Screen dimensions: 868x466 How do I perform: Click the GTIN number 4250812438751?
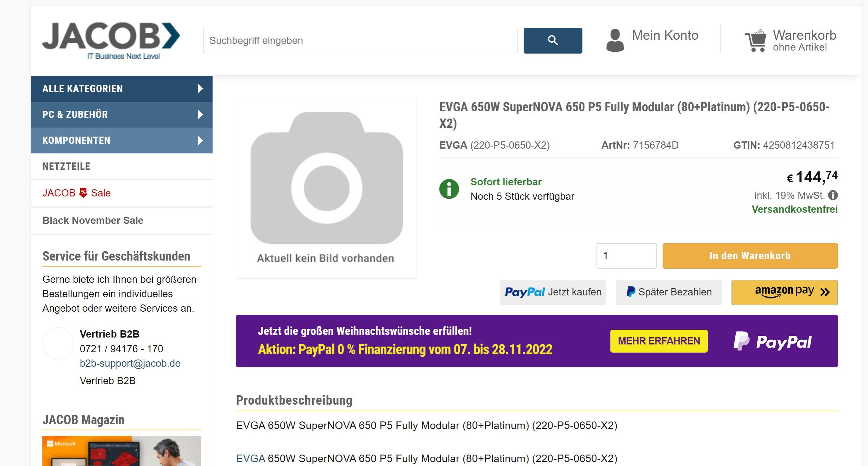pos(799,145)
